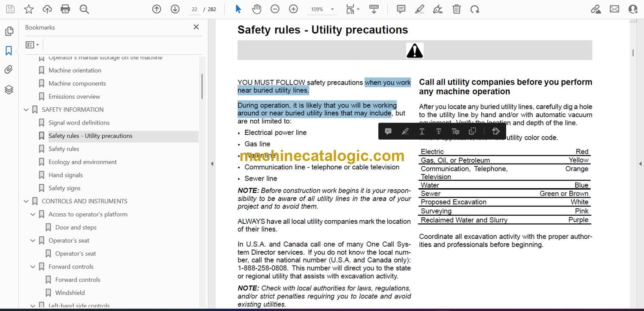Viewport: 644px width, 311px height.
Task: Open the bookmark options menu
Action: [x=32, y=45]
